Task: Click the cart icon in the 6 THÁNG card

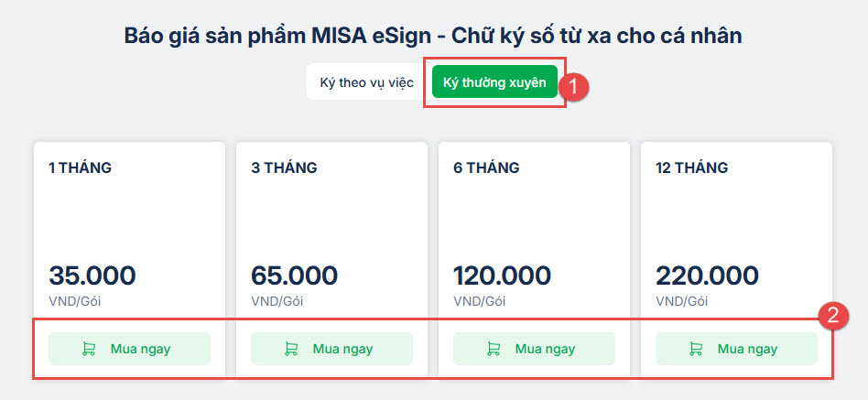Action: pyautogui.click(x=494, y=349)
